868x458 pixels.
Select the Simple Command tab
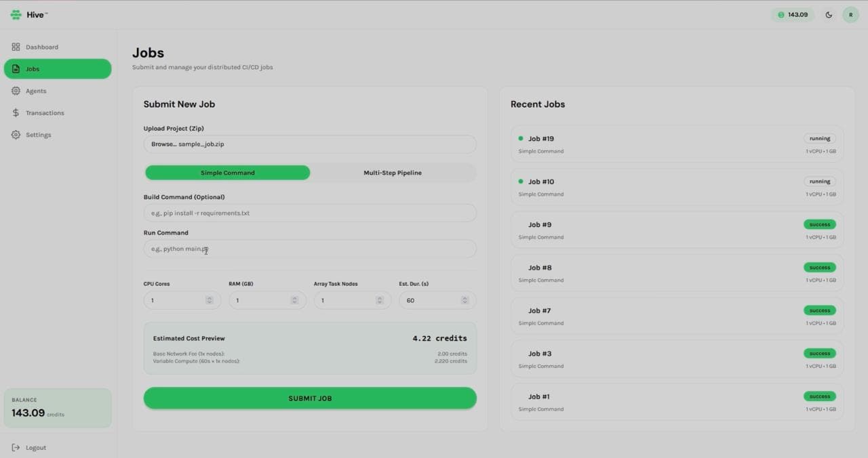coord(228,173)
